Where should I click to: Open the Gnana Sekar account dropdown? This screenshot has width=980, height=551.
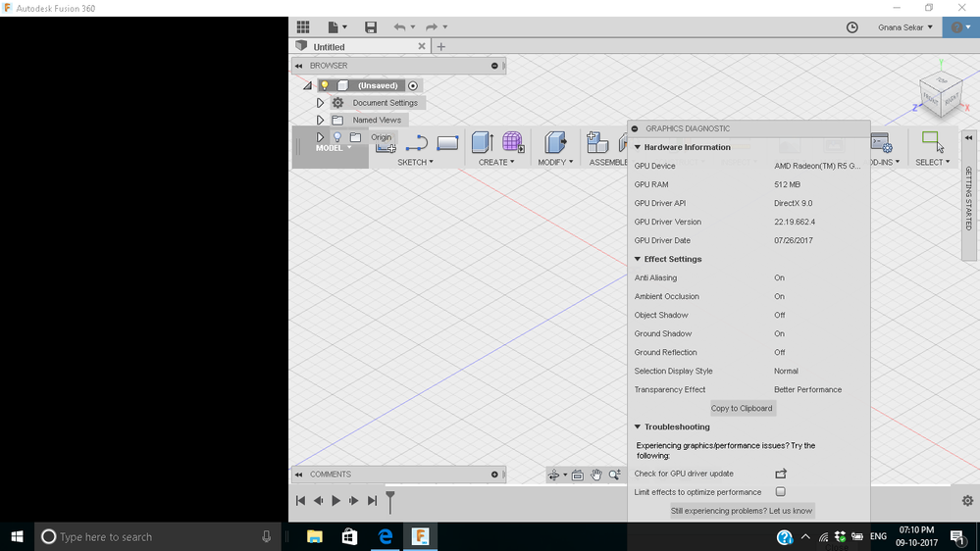tap(905, 27)
